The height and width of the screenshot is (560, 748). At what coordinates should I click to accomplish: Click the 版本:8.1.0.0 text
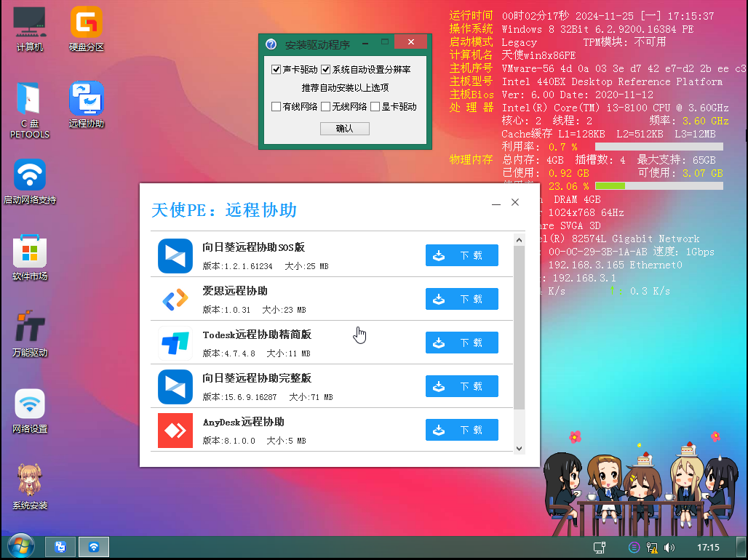click(x=228, y=441)
